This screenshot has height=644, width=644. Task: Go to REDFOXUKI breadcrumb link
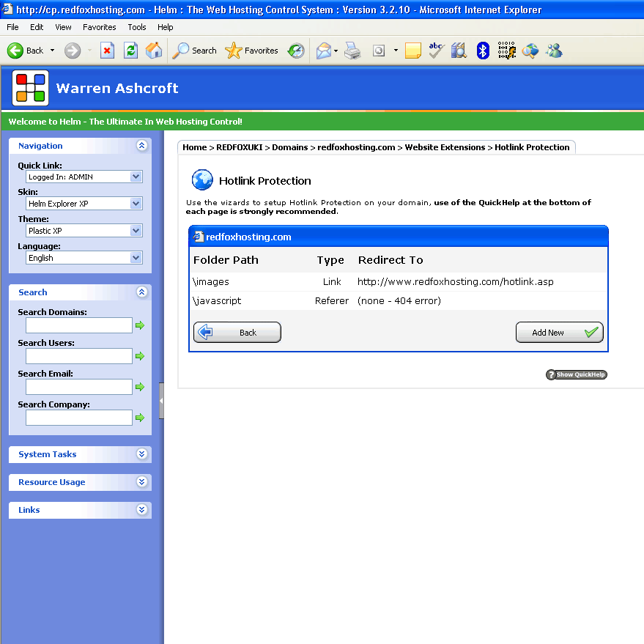click(x=239, y=147)
